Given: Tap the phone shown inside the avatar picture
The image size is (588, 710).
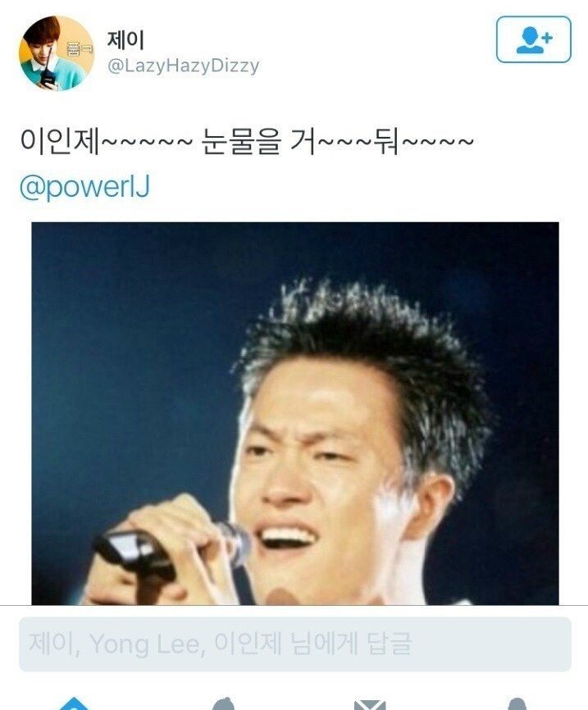Looking at the screenshot, I should point(47,78).
